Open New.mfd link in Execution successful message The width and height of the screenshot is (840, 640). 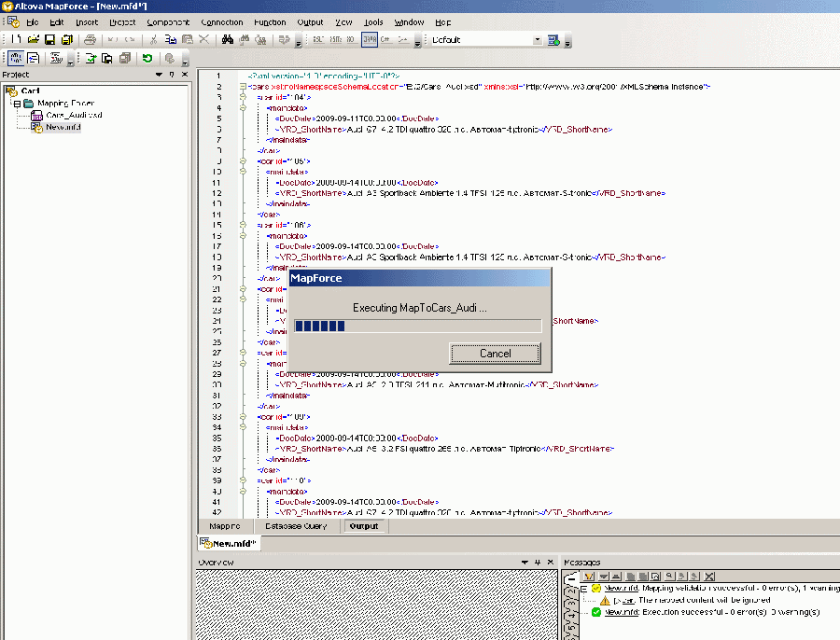(x=622, y=612)
